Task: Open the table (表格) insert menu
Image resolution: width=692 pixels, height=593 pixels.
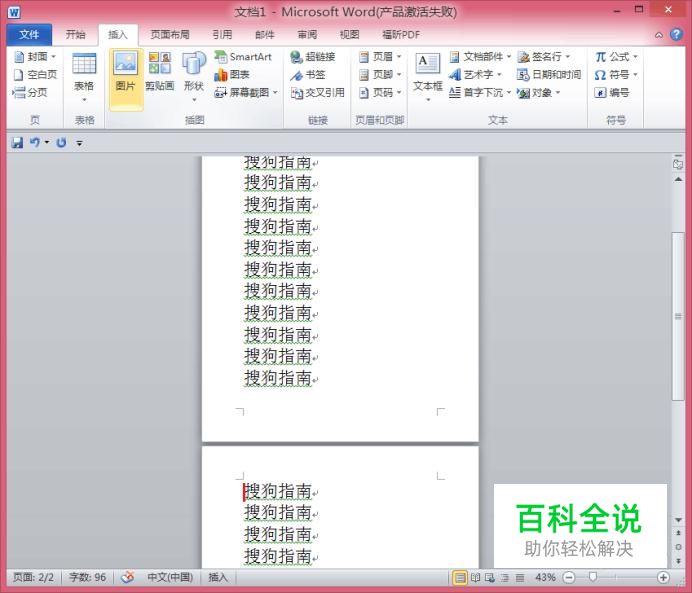Action: click(84, 78)
